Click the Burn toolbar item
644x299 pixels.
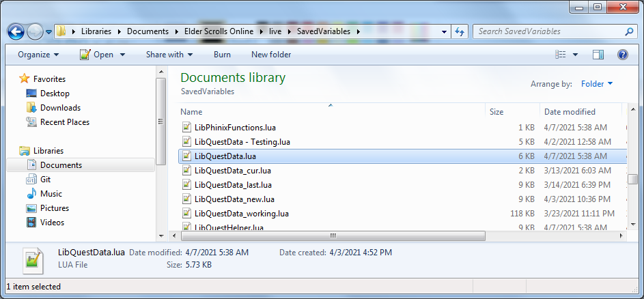click(x=222, y=55)
